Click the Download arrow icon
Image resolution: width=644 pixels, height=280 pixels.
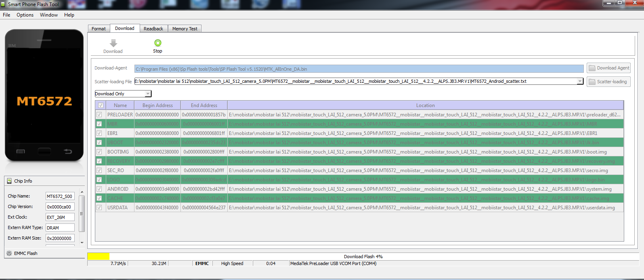(113, 43)
